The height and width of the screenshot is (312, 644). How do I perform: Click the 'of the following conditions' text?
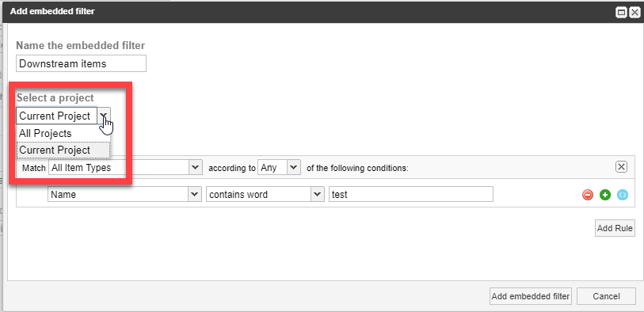358,169
